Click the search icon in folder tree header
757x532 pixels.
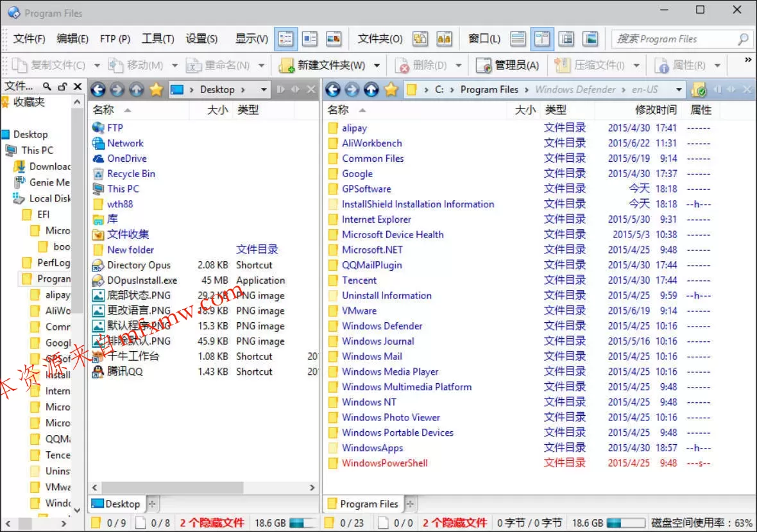pyautogui.click(x=47, y=87)
